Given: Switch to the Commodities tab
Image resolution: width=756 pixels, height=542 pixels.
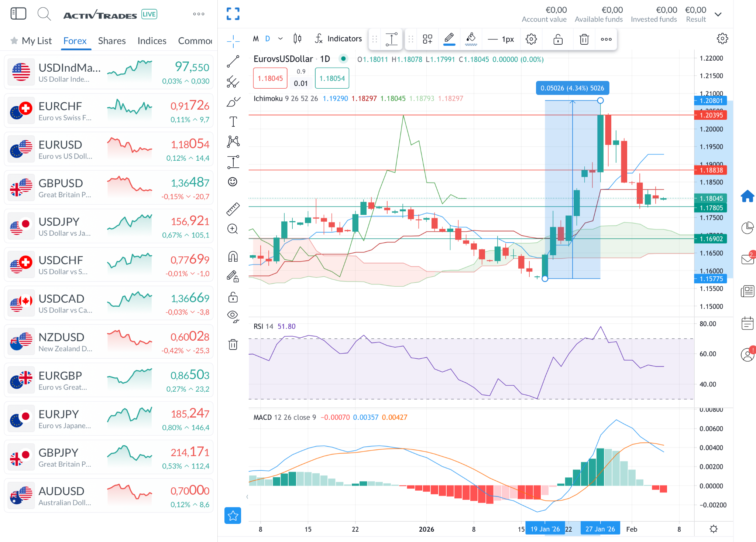Looking at the screenshot, I should 195,41.
